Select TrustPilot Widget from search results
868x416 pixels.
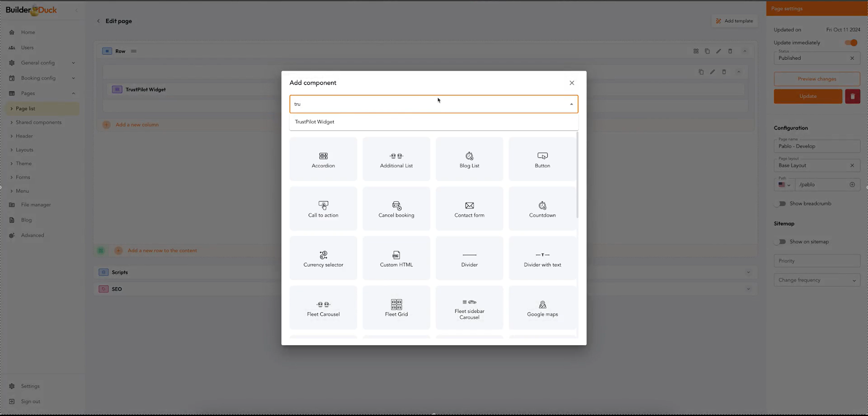point(315,122)
